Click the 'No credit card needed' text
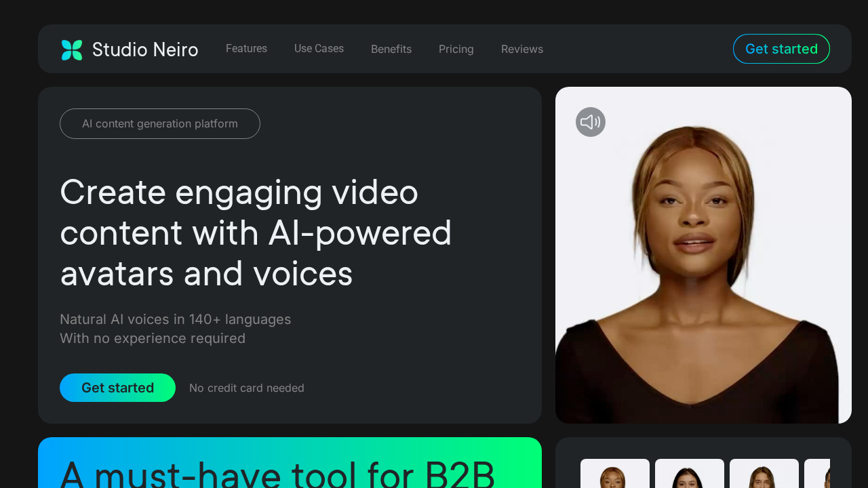The width and height of the screenshot is (868, 488). click(x=247, y=388)
